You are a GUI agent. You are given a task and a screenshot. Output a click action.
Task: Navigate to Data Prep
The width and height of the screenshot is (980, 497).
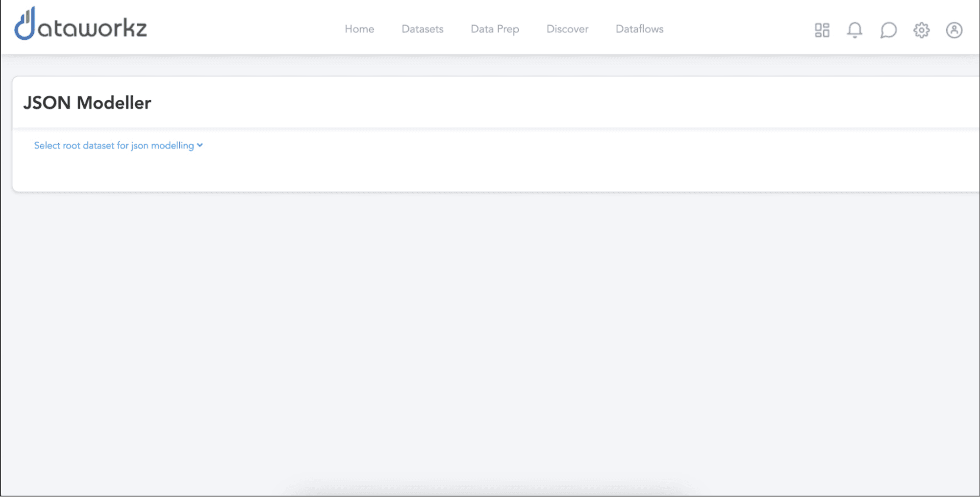click(x=495, y=29)
